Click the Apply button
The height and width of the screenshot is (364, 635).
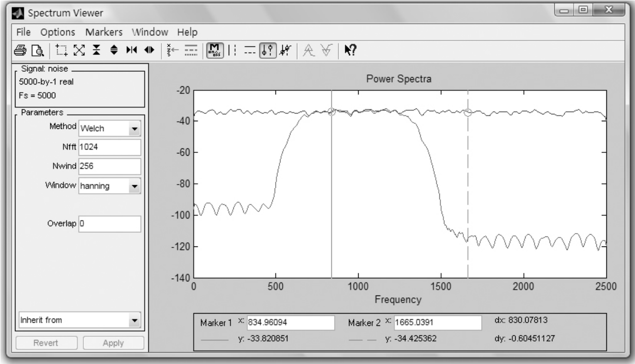pos(113,343)
